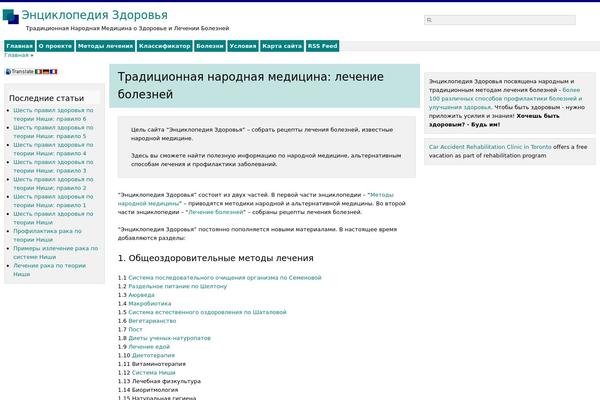This screenshot has width=600, height=400.
Task: Click the site logo squares icon
Action: tap(10, 16)
